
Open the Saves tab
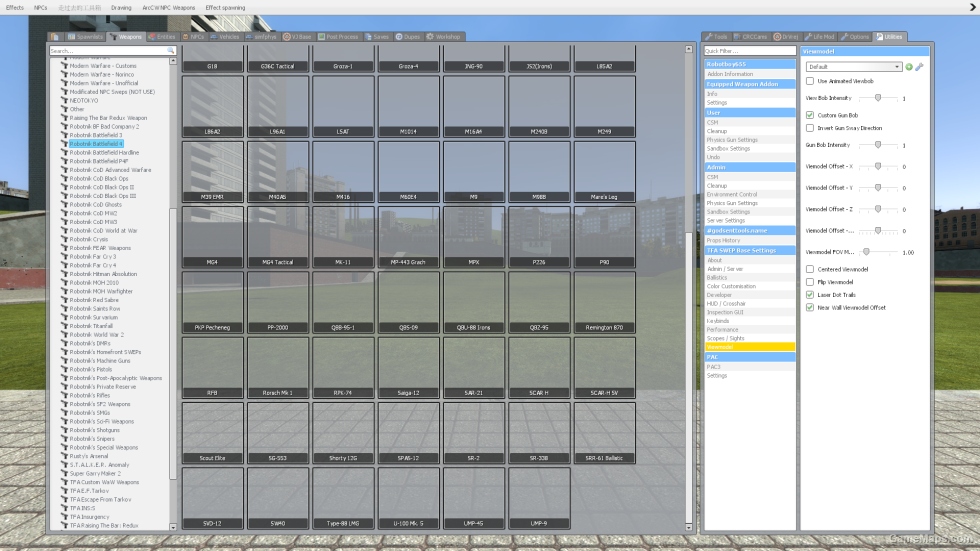point(377,37)
